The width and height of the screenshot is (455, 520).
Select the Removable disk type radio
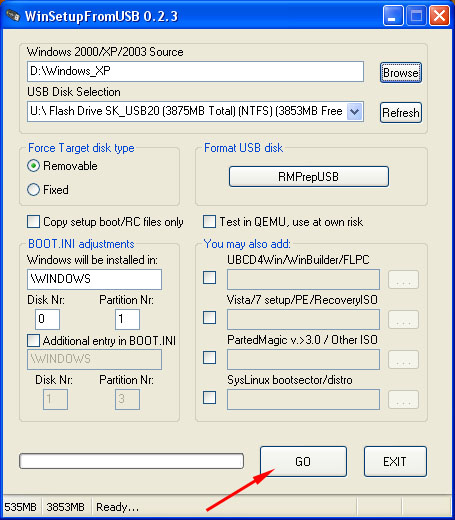coord(33,166)
